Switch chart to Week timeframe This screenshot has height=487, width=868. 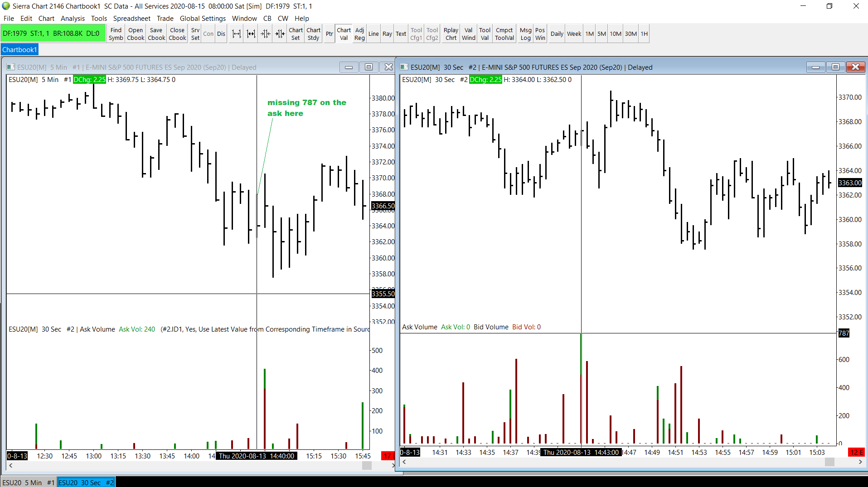click(574, 34)
